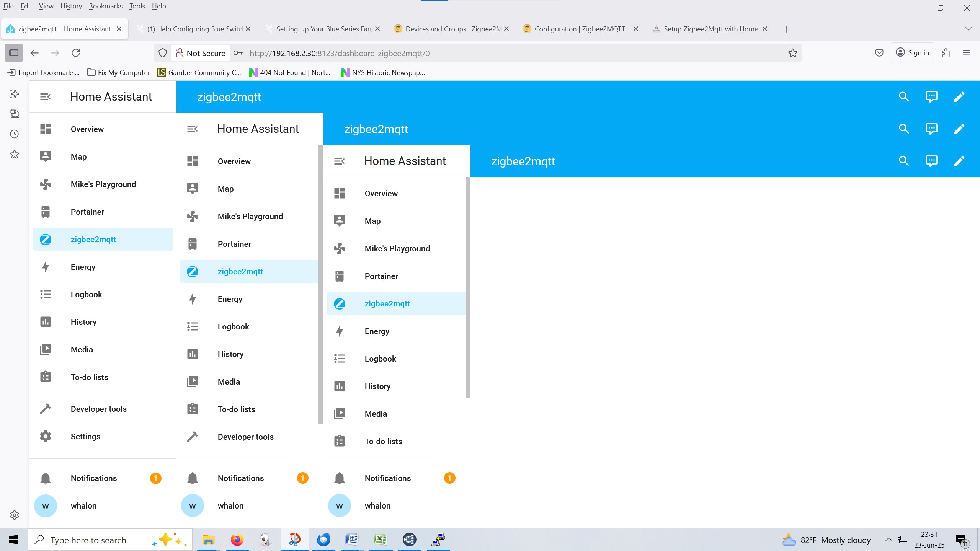
Task: Click Sign in button
Action: (913, 53)
